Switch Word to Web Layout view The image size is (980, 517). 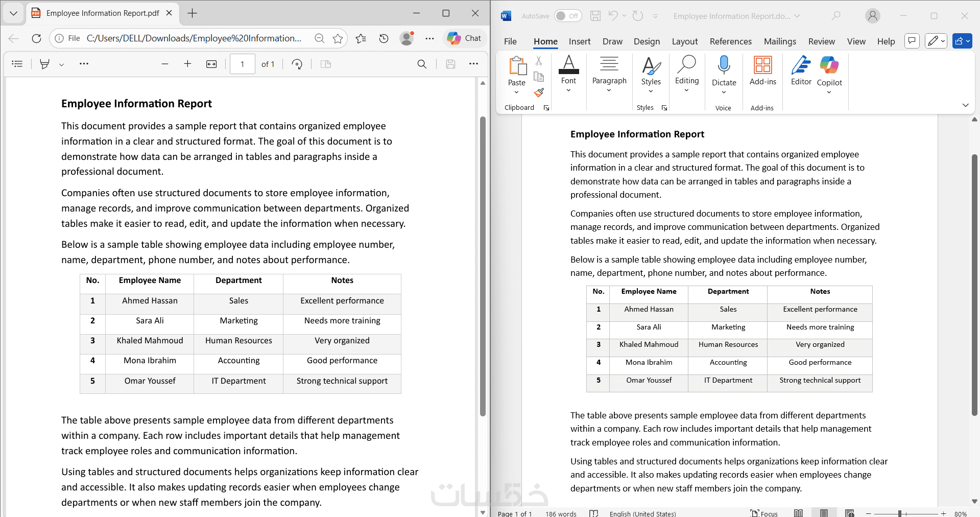[849, 513]
